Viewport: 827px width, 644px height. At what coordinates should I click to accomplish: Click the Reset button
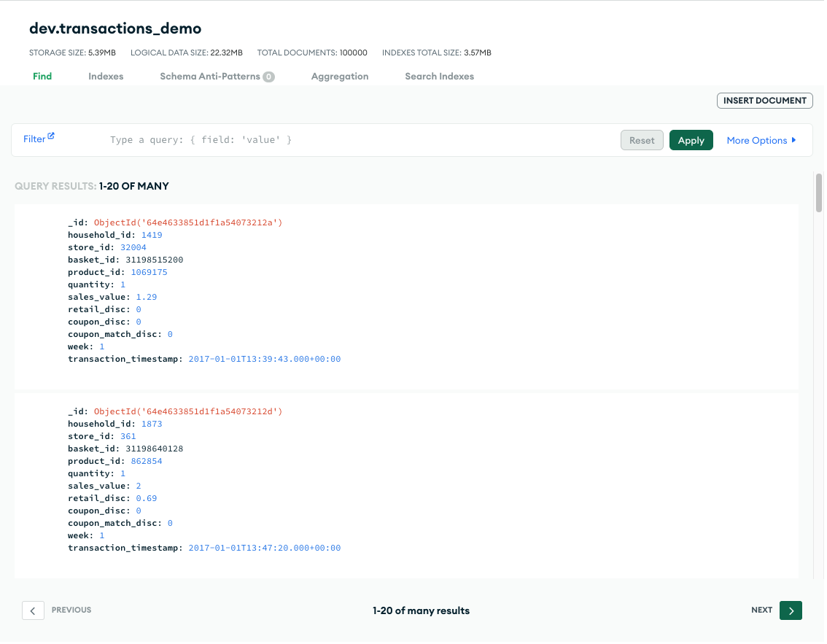pyautogui.click(x=642, y=140)
